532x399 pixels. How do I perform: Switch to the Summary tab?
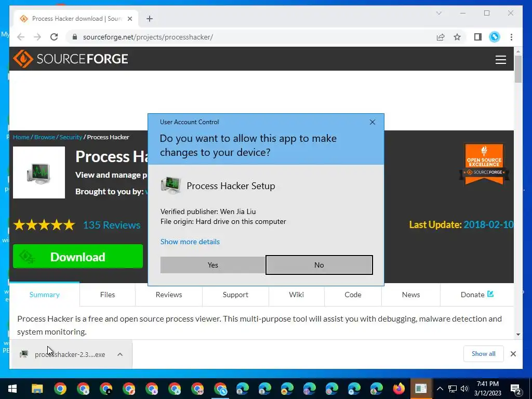coord(45,295)
